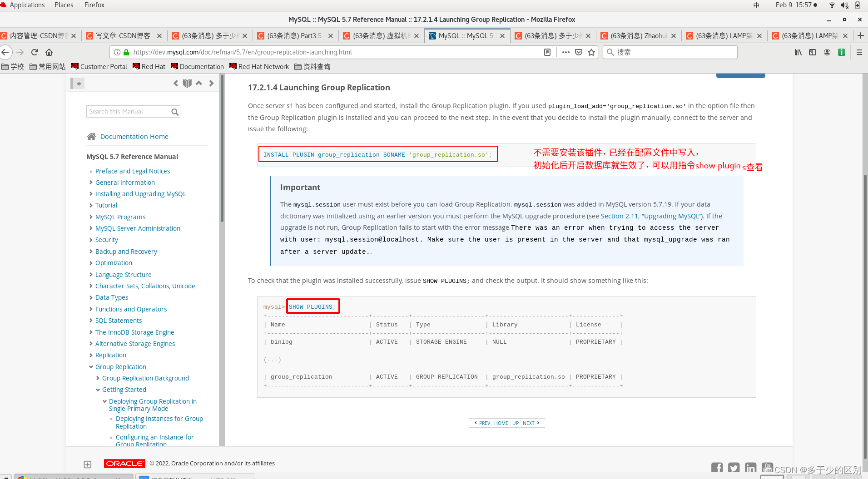Collapse Getting Started tree node
868x479 pixels.
tap(98, 390)
